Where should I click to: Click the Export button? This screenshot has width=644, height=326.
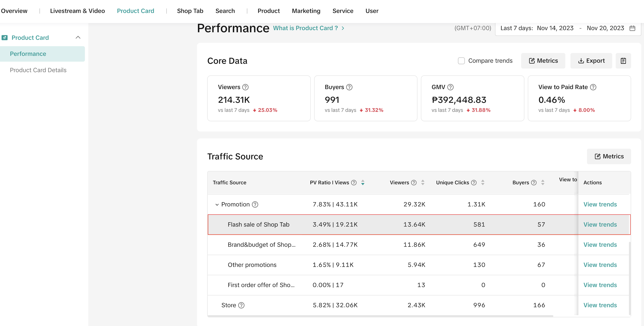point(591,61)
